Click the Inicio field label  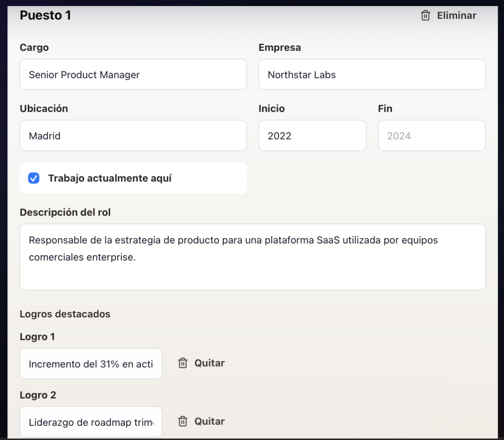(272, 108)
